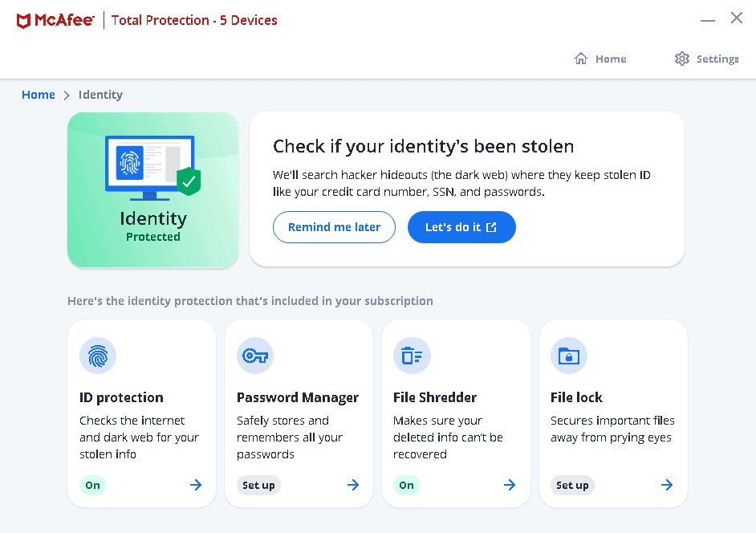756x533 pixels.
Task: Open File Shredder via its arrow
Action: 510,485
